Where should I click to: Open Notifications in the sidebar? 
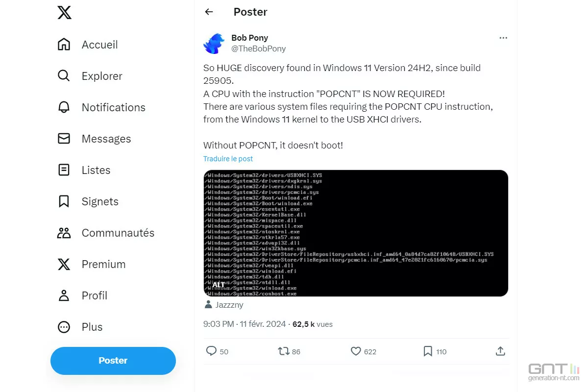click(101, 107)
